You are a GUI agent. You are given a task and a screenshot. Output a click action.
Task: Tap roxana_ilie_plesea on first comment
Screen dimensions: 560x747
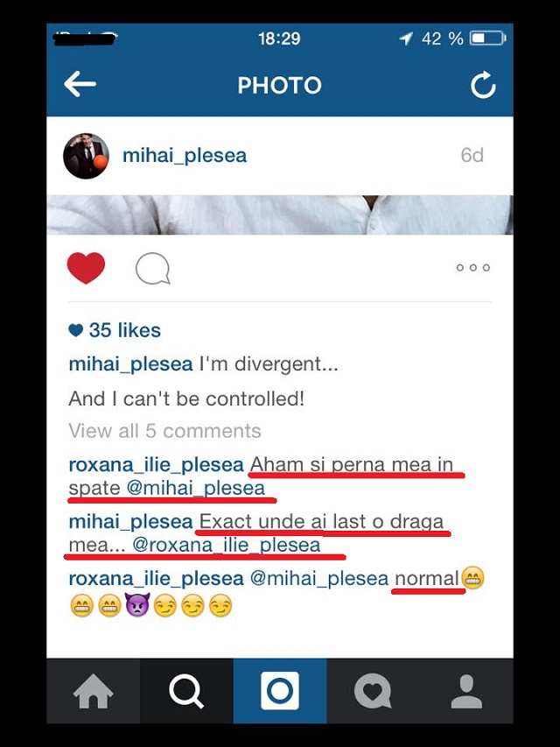[157, 465]
